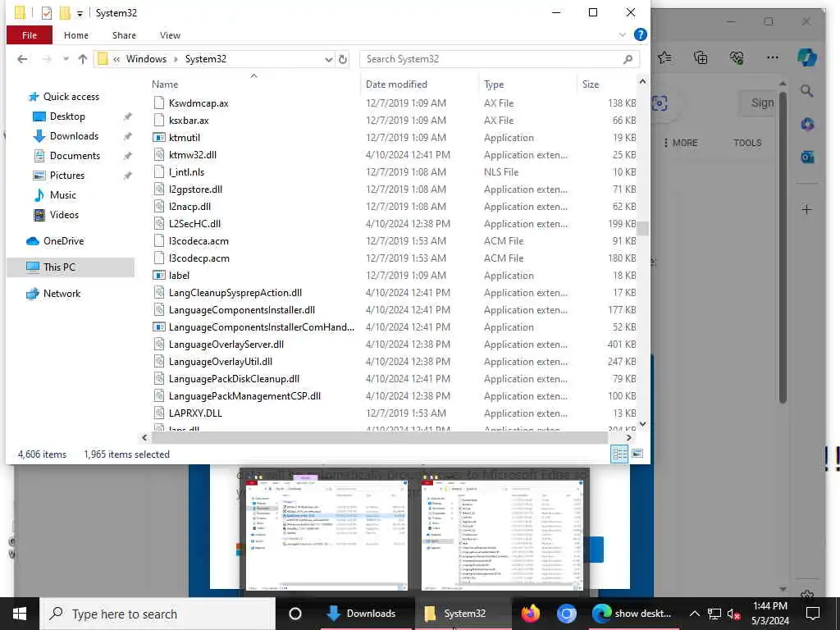Click the ktmutil application icon

pos(158,138)
